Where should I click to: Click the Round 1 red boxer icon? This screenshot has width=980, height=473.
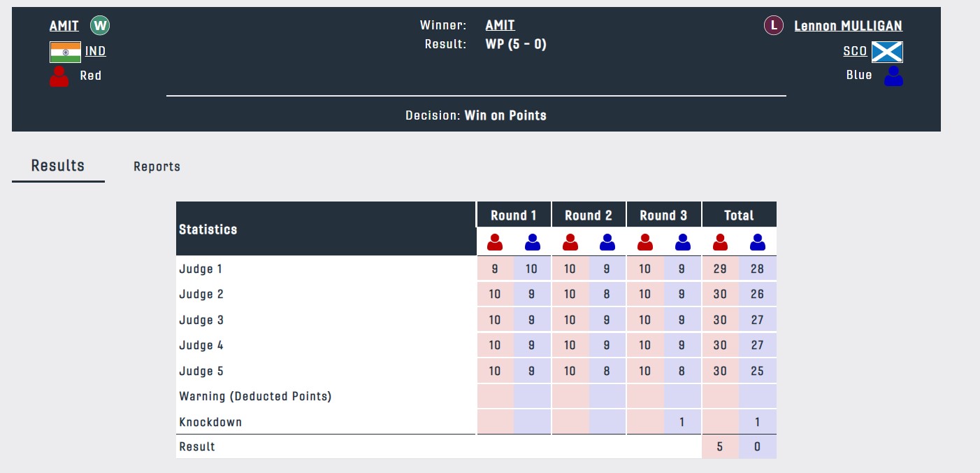(495, 242)
